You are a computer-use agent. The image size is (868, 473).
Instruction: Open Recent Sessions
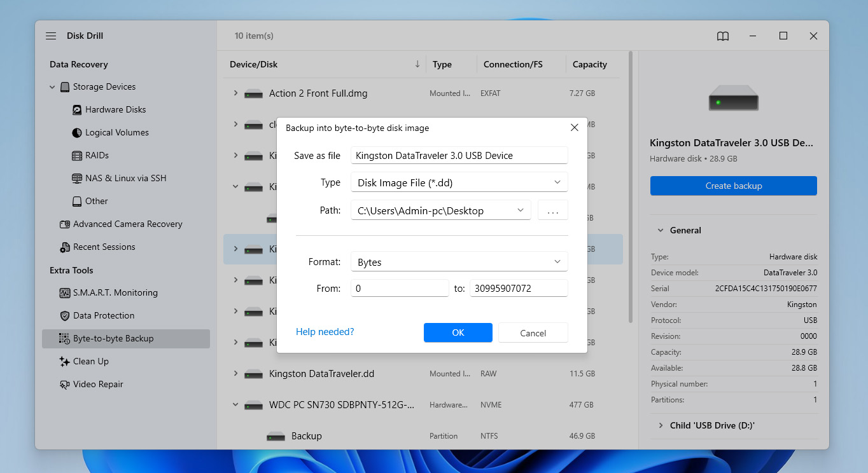pyautogui.click(x=104, y=247)
